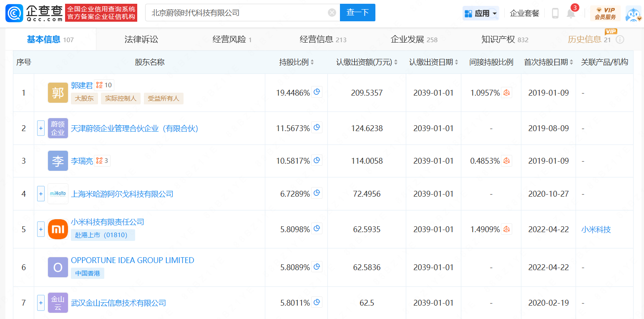This screenshot has height=319, width=644.
Task: Open 上海米哈游阿尔戈科技有限公司 link
Action: click(122, 194)
